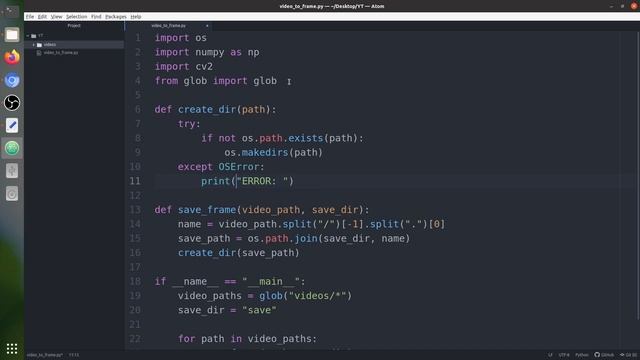Click 'video_paths' in the for loop line
Image resolution: width=640 pixels, height=360 pixels.
point(280,339)
